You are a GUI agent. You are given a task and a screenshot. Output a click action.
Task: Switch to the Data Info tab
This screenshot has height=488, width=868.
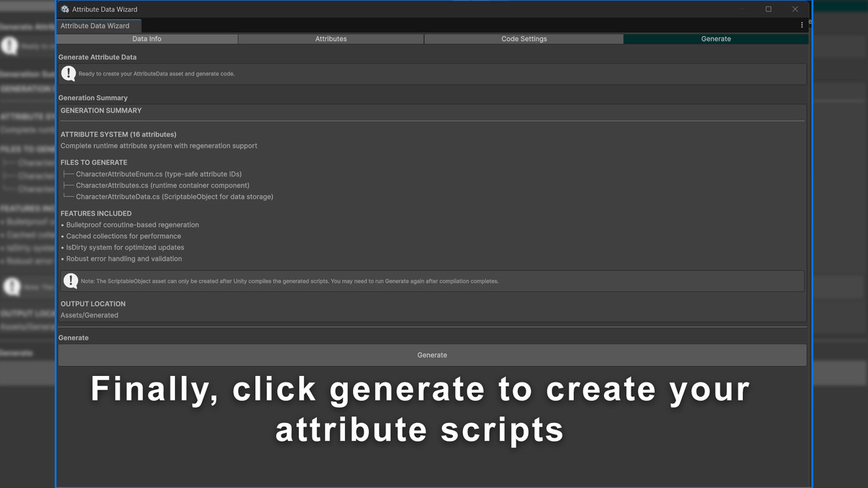point(147,38)
